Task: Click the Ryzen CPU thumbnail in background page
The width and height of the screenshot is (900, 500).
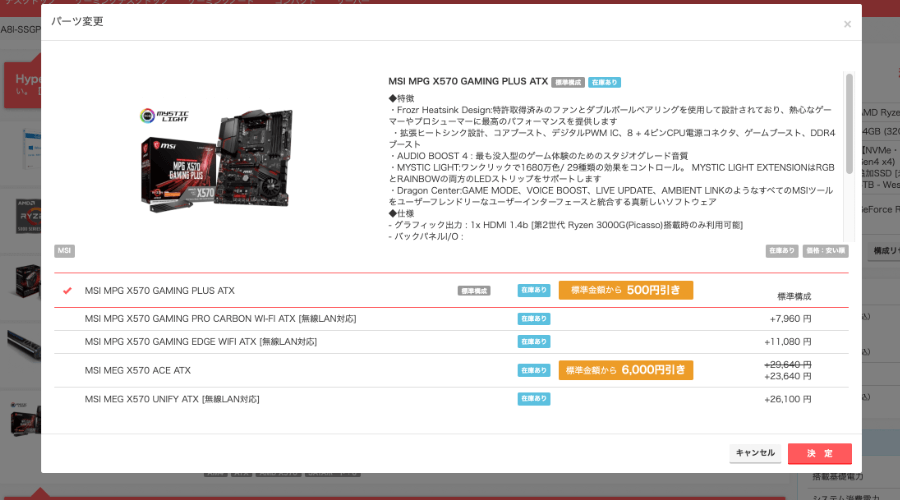Action: click(28, 216)
